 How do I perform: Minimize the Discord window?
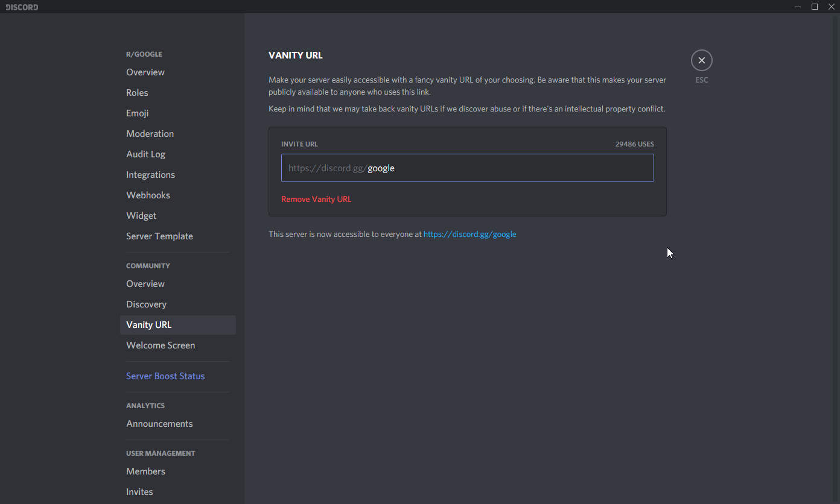pyautogui.click(x=798, y=7)
